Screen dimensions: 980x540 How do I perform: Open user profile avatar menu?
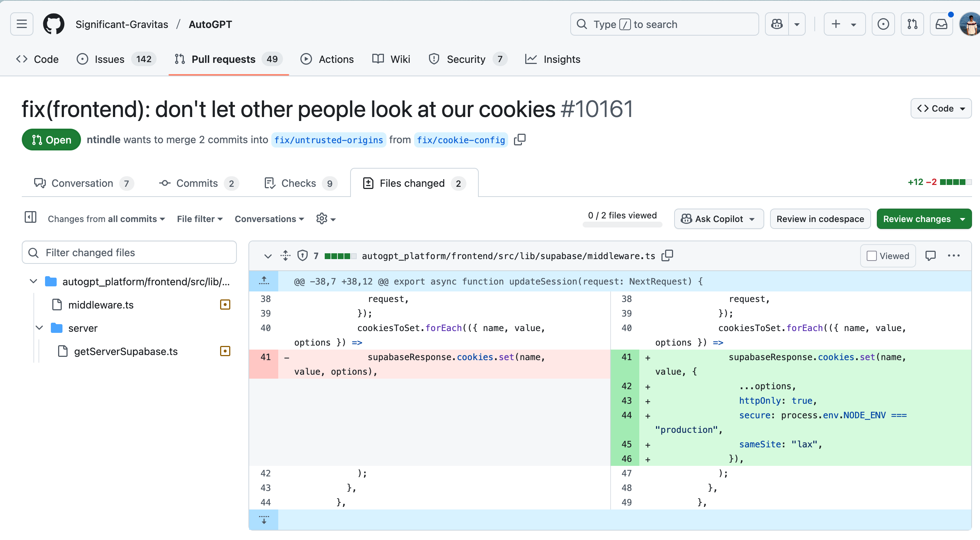(970, 24)
